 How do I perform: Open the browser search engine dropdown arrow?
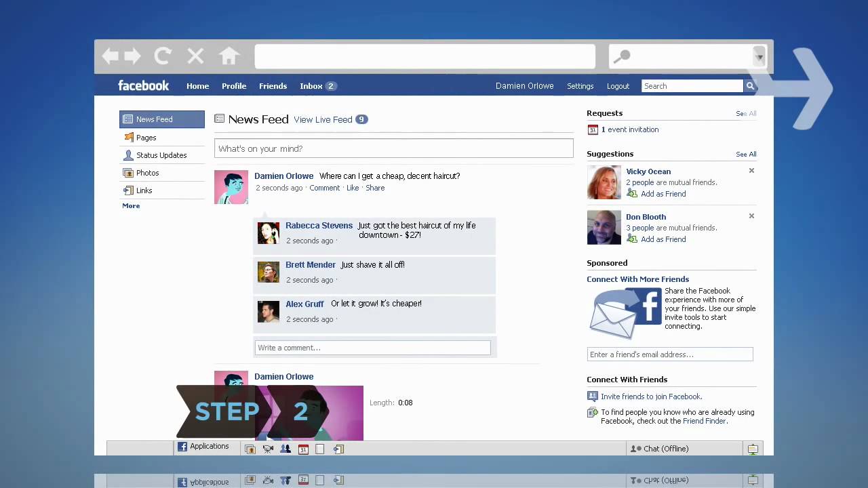click(759, 57)
